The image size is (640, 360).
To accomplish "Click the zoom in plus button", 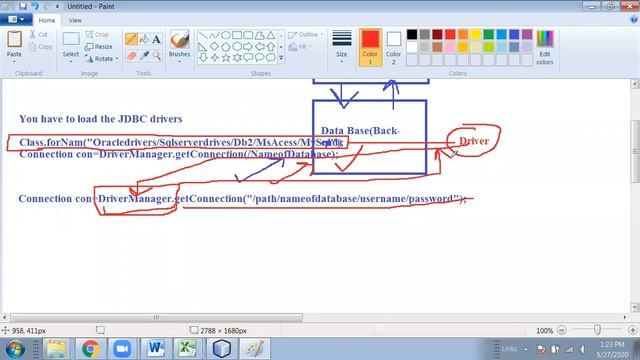I will click(x=633, y=330).
